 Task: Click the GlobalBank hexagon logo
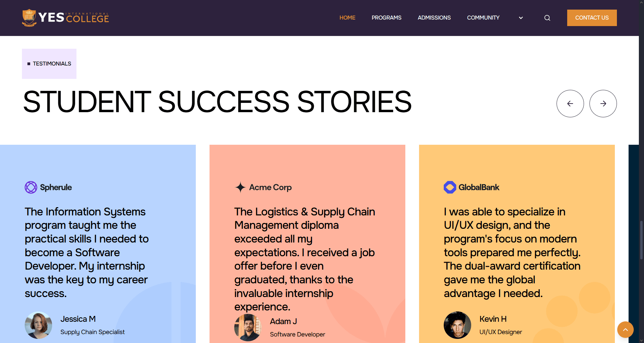450,187
